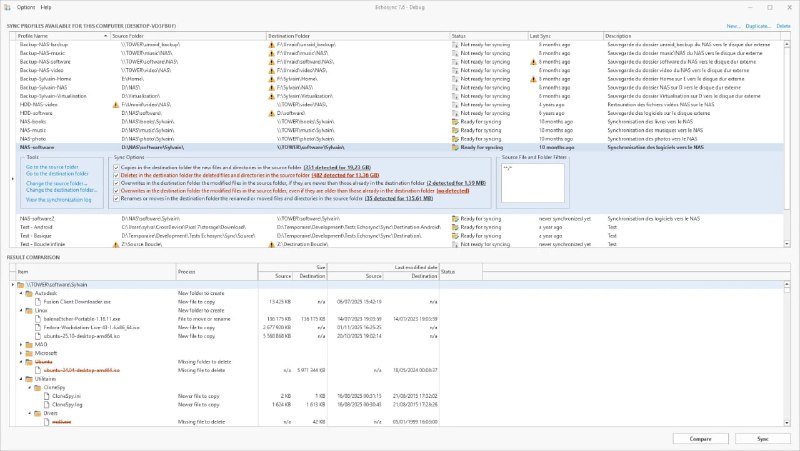Sort by Last Sync column header
This screenshot has width=800, height=451.
(565, 36)
